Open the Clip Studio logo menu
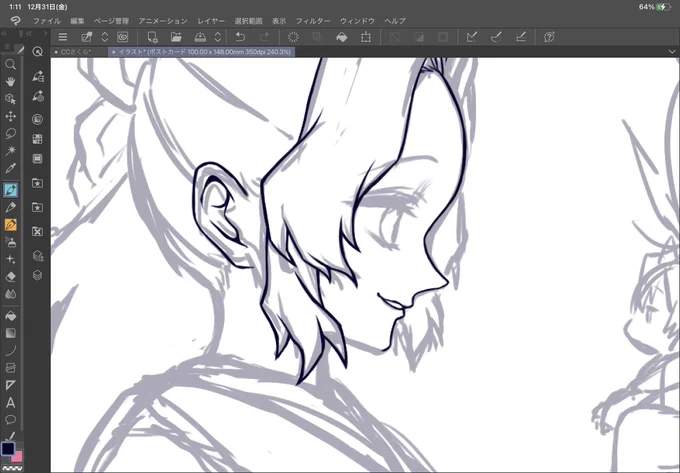 pos(15,20)
